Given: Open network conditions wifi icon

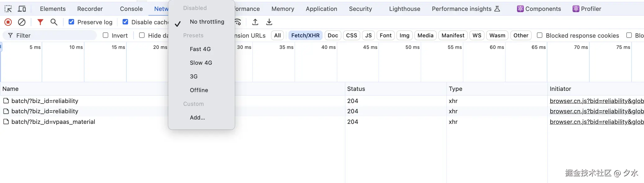Looking at the screenshot, I should click(238, 22).
